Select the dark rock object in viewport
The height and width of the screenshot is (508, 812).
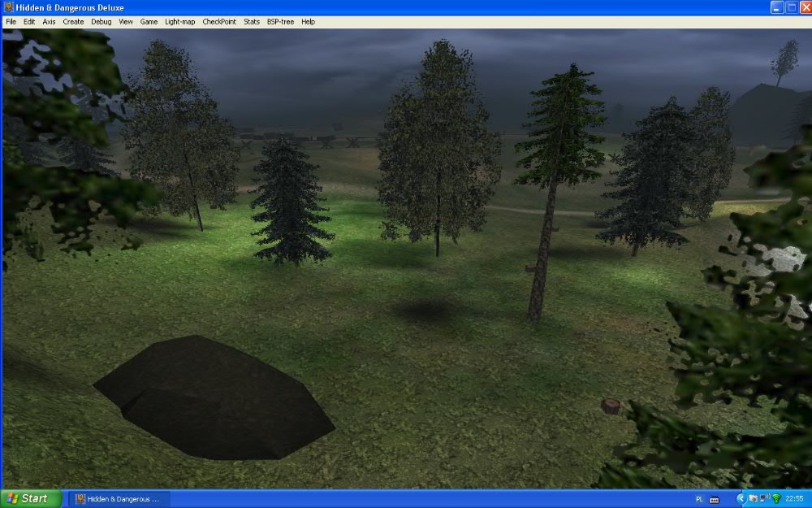click(214, 397)
